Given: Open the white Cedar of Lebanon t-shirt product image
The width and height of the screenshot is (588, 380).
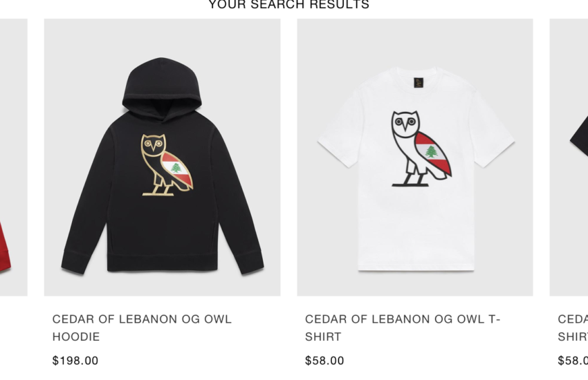Looking at the screenshot, I should coord(415,158).
